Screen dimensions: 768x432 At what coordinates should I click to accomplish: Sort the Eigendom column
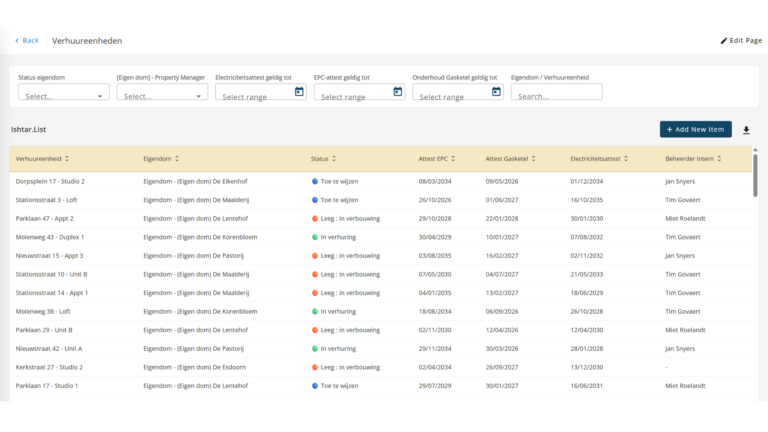click(x=178, y=159)
